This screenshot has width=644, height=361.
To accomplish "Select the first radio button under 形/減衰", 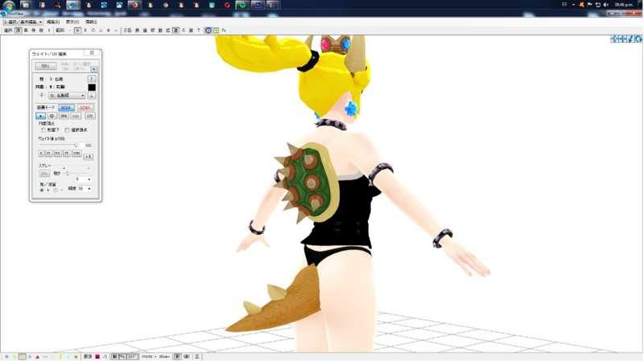I will tap(42, 190).
